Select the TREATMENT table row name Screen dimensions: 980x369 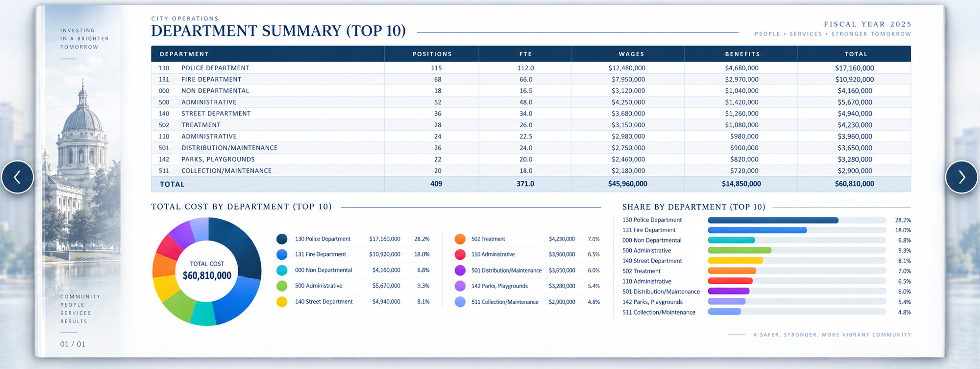click(201, 125)
